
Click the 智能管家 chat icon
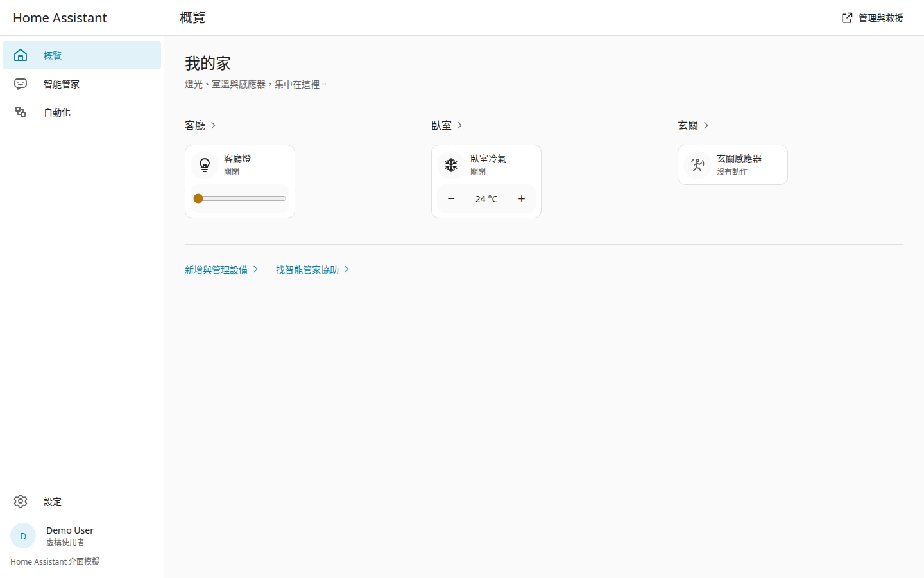point(21,83)
